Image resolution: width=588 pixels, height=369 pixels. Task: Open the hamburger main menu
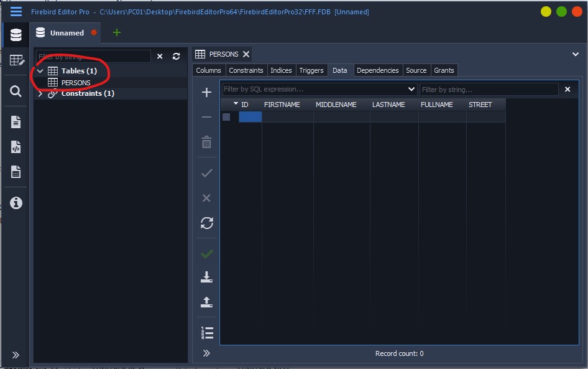16,12
